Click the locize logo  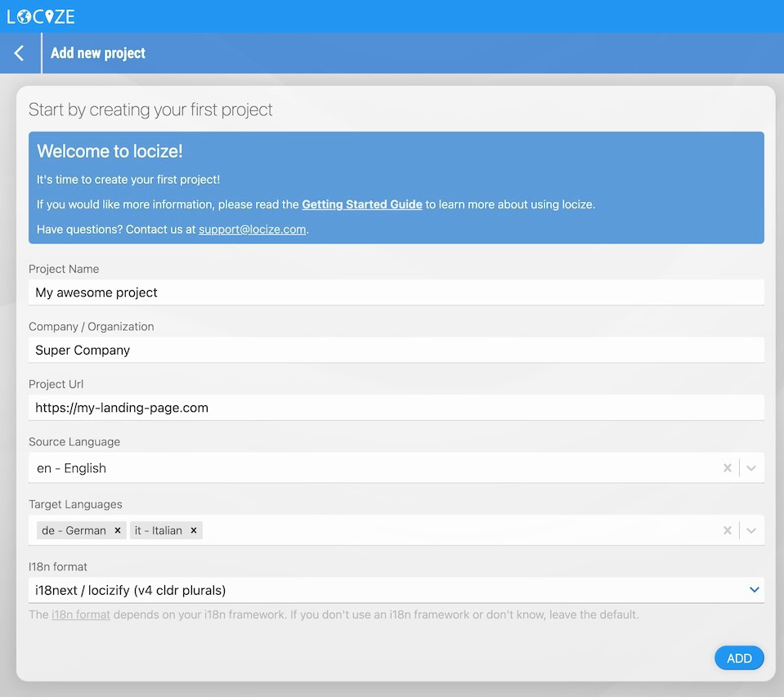pyautogui.click(x=41, y=16)
